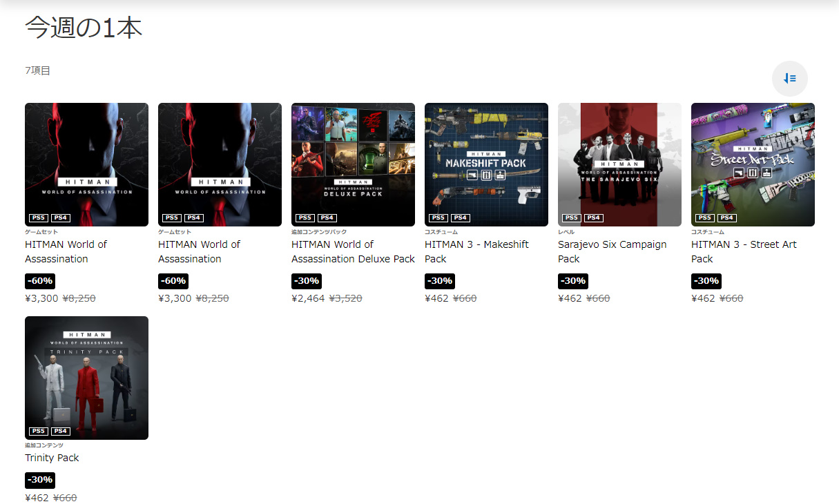Click the PS5 badge on Trinity Pack cover
The width and height of the screenshot is (839, 504).
(39, 431)
